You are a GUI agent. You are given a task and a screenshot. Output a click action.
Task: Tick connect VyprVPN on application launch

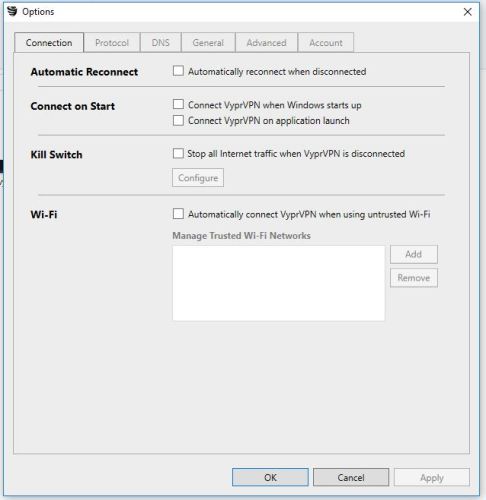point(178,120)
